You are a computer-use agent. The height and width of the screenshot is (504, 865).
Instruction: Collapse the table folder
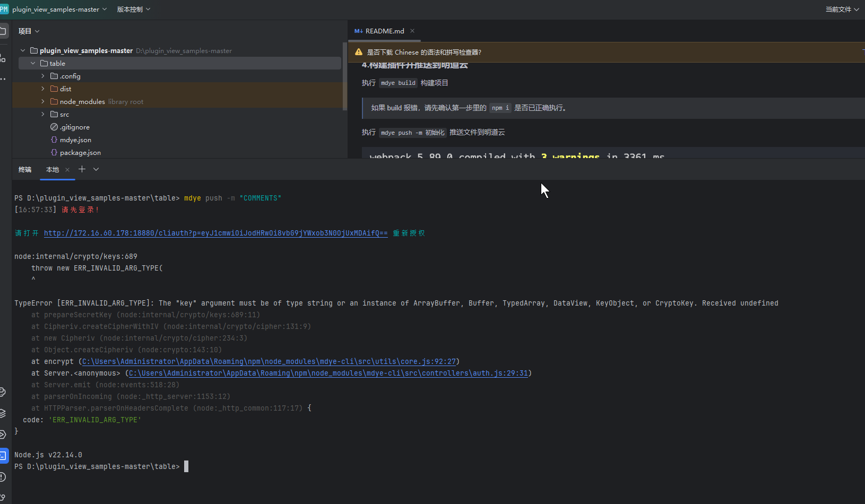[x=33, y=63]
